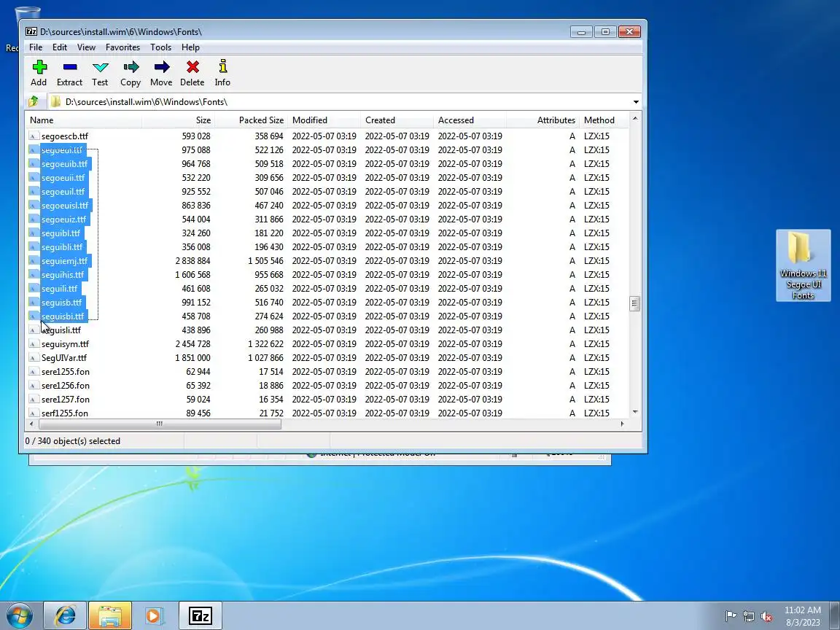This screenshot has width=840, height=630.
Task: Open the View menu
Action: click(86, 47)
